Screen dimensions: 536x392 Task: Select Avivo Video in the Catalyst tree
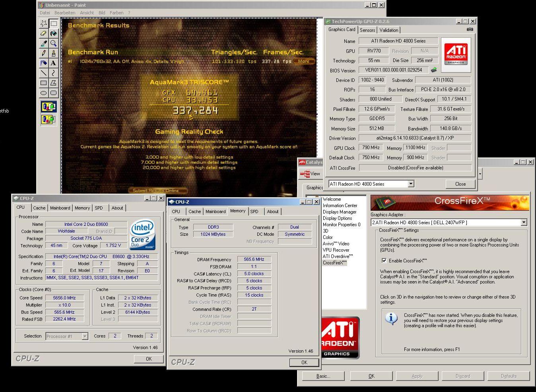coord(336,244)
